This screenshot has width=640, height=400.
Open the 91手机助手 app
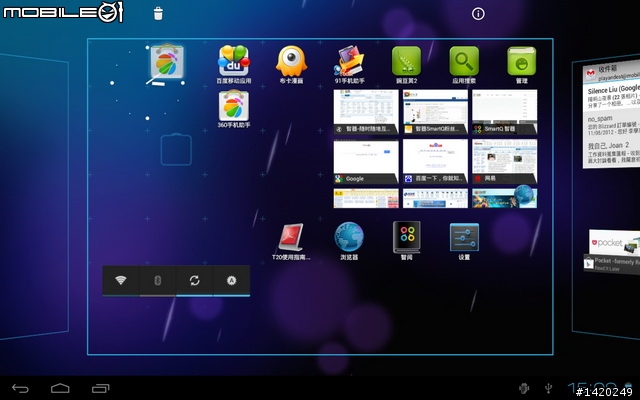[349, 64]
